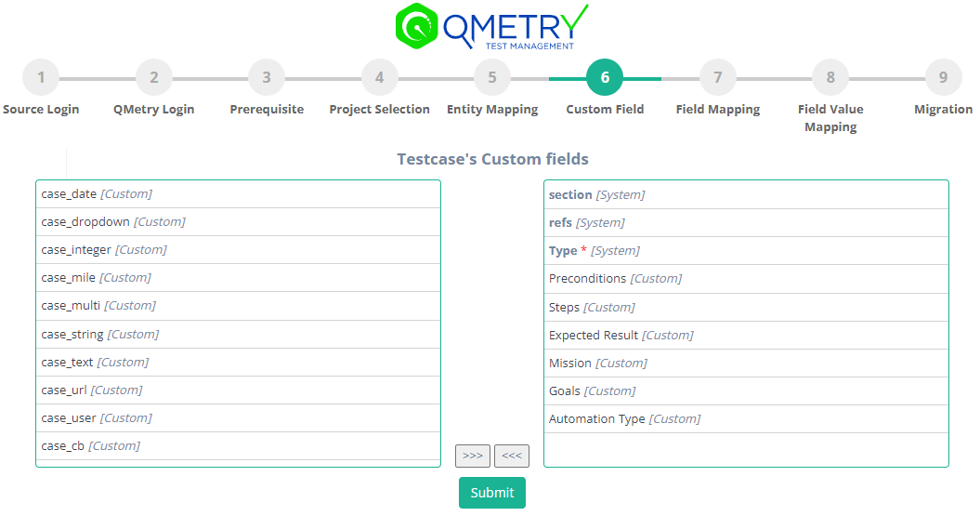Select Automation Type custom field
Viewport: 980px width, 516px height.
click(746, 419)
